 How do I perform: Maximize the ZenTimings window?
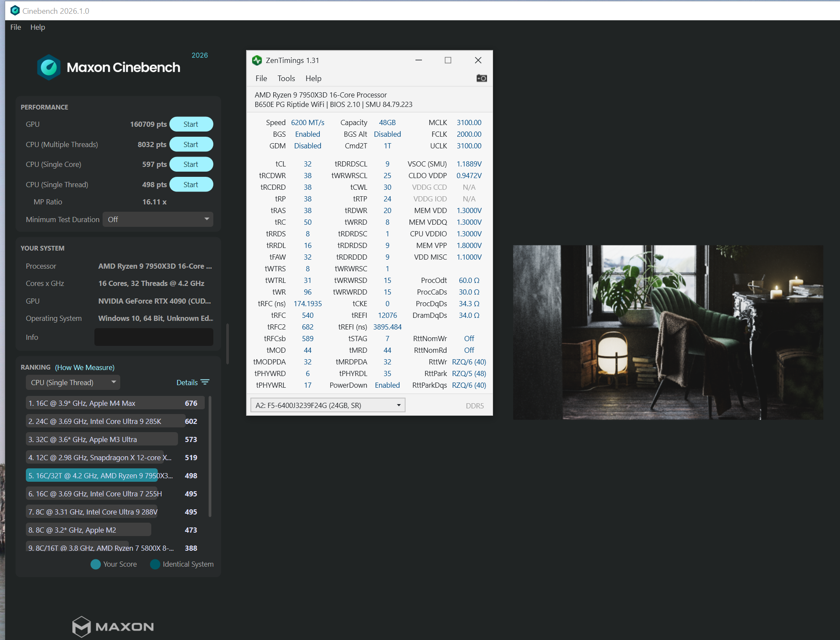[448, 60]
